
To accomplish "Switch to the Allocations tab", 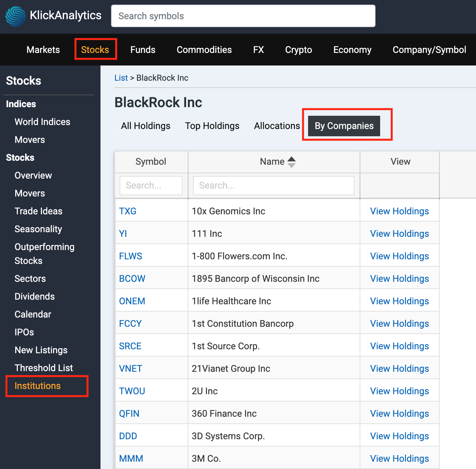I will click(277, 126).
